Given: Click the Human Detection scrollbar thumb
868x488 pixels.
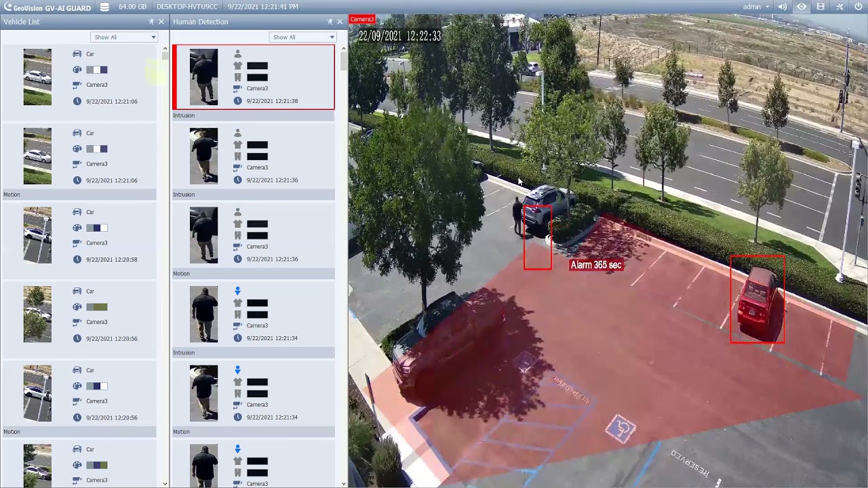Looking at the screenshot, I should pyautogui.click(x=343, y=61).
